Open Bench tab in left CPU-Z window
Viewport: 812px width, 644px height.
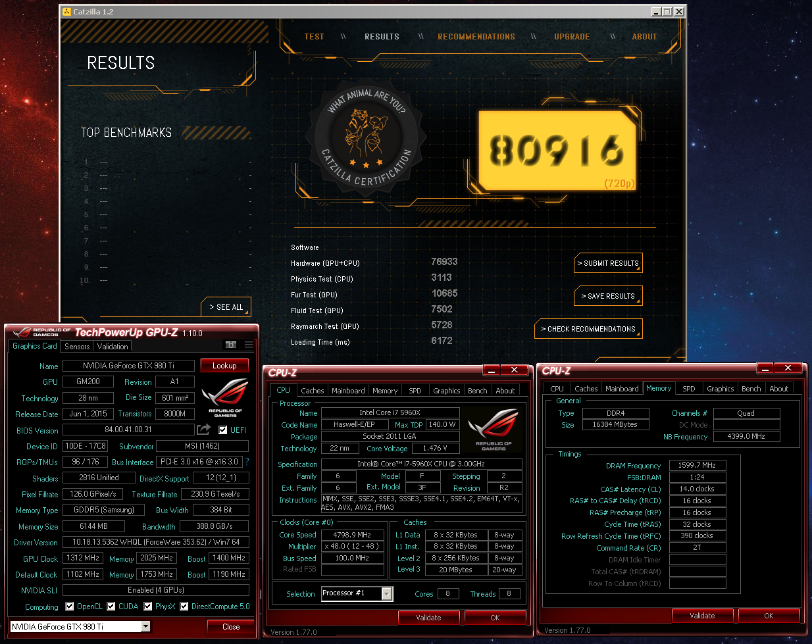[x=478, y=391]
